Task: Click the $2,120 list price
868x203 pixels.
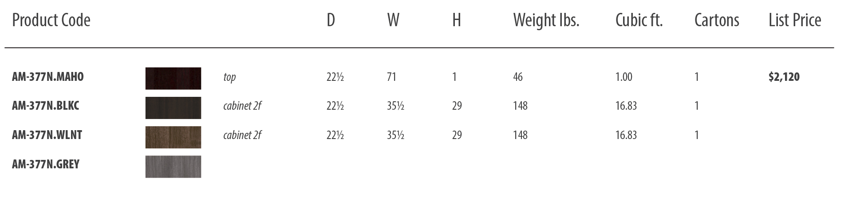Action: 784,77
